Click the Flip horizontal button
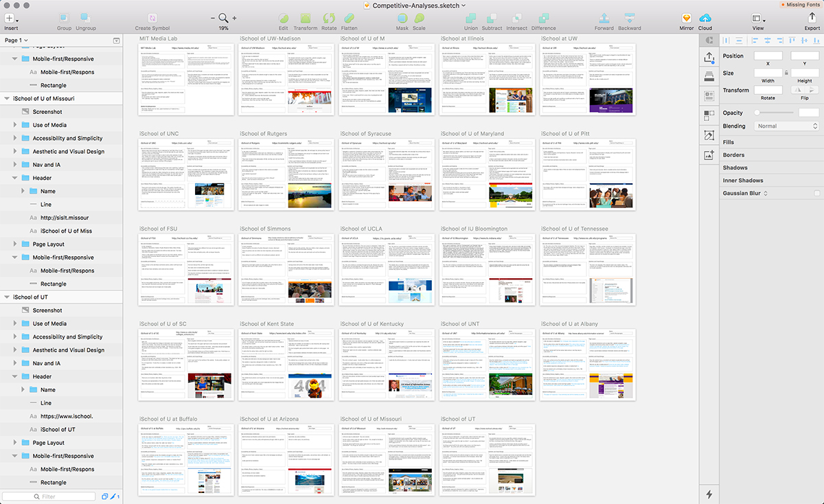 (x=799, y=89)
